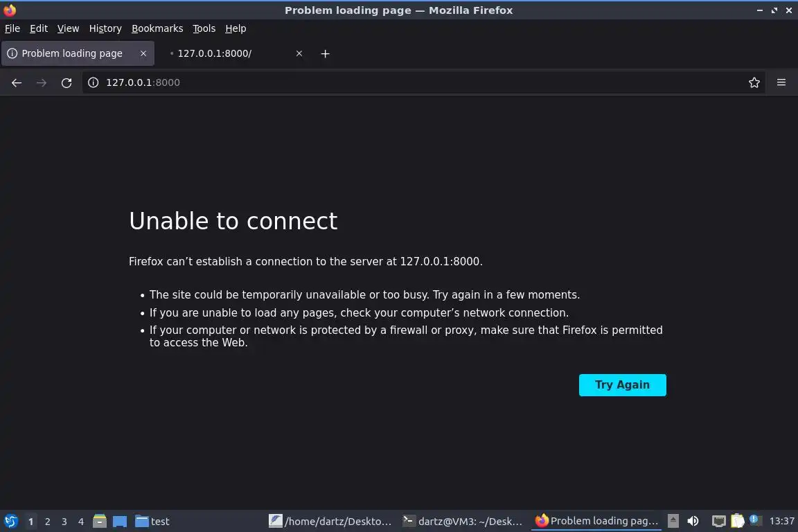The height and width of the screenshot is (532, 798).
Task: Click the line about firewall or proxy
Action: [406, 336]
